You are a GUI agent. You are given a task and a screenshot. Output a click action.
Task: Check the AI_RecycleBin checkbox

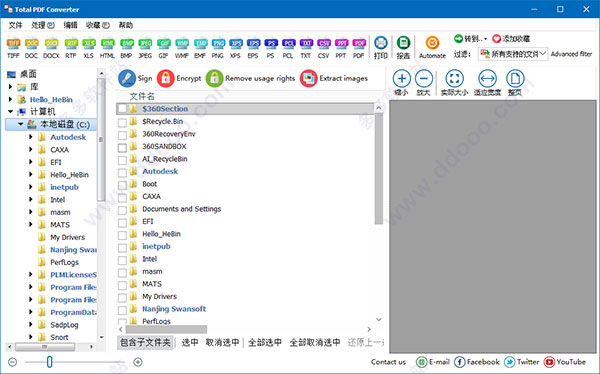point(122,160)
